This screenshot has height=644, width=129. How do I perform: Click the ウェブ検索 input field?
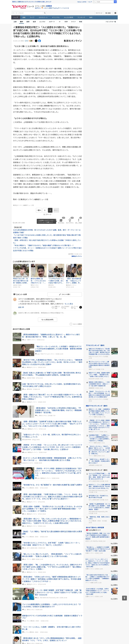click(x=103, y=2)
